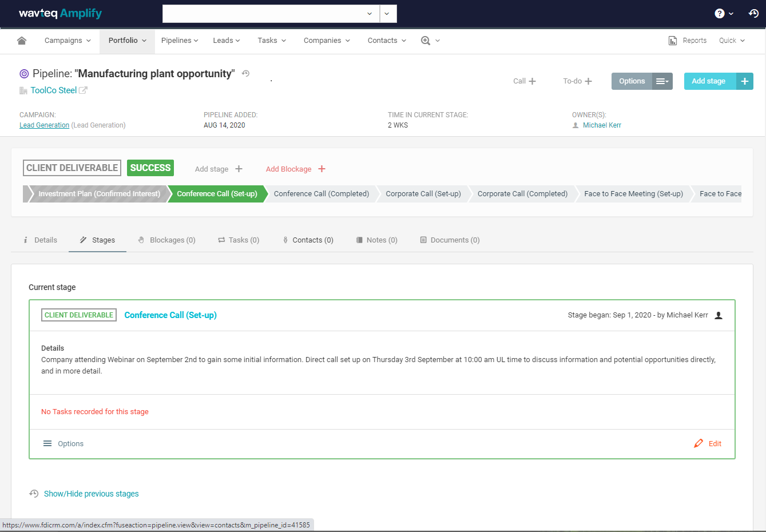The image size is (766, 532).
Task: Open the Notes tab
Action: (376, 240)
